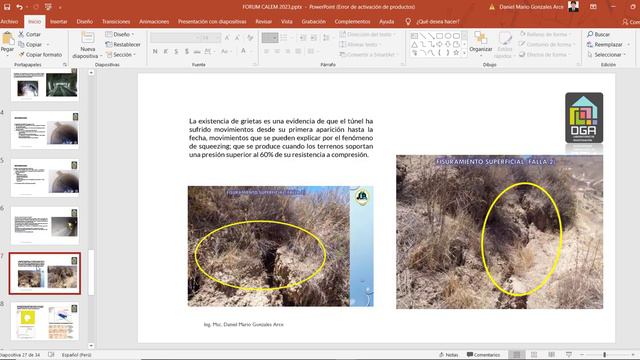
Task: Start slideshow from beginning in quick access toolbar
Action: click(48, 7)
